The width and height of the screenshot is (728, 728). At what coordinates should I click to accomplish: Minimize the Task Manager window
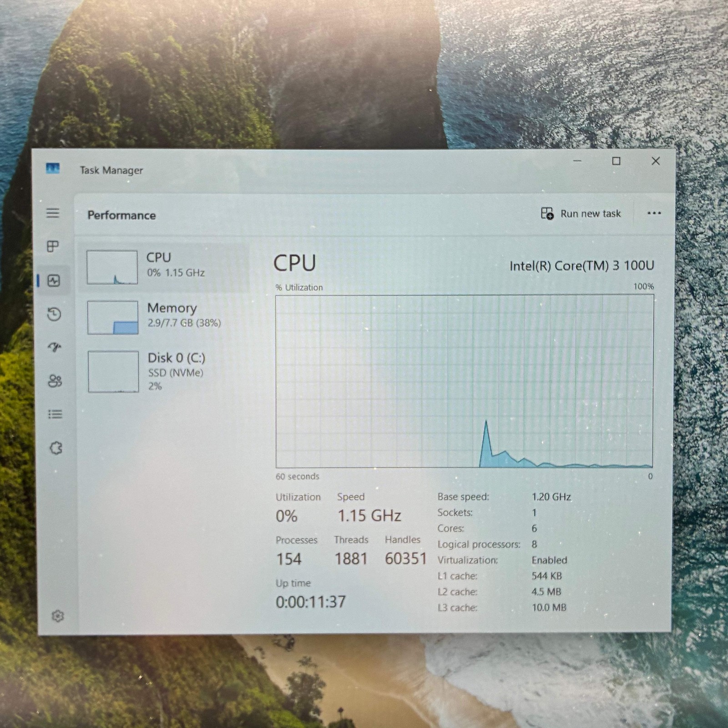click(x=577, y=161)
